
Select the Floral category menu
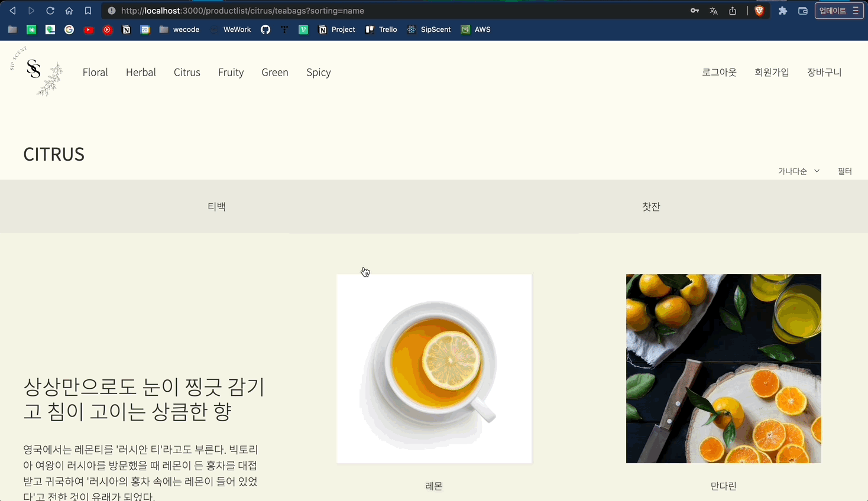pyautogui.click(x=95, y=72)
